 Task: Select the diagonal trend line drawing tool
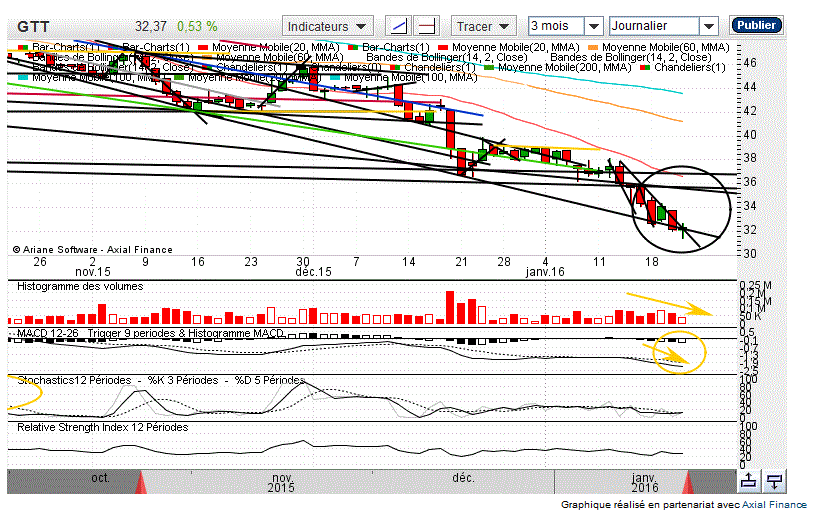click(399, 26)
